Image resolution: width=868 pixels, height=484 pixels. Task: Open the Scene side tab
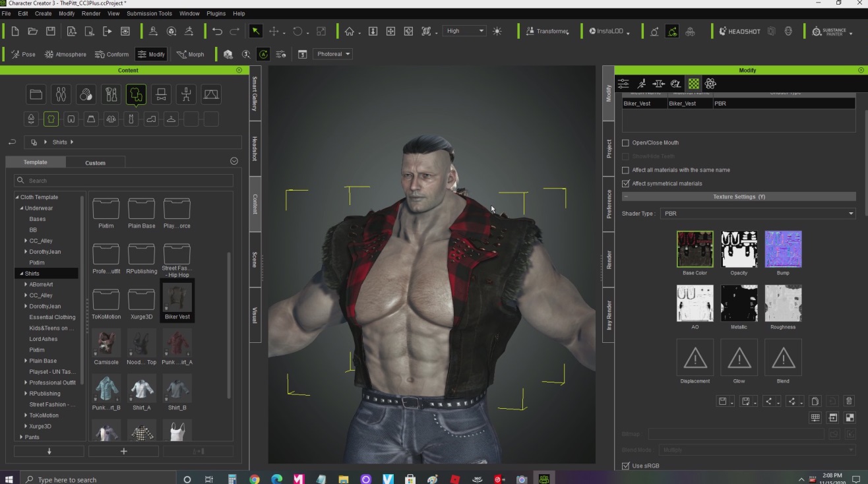click(255, 260)
